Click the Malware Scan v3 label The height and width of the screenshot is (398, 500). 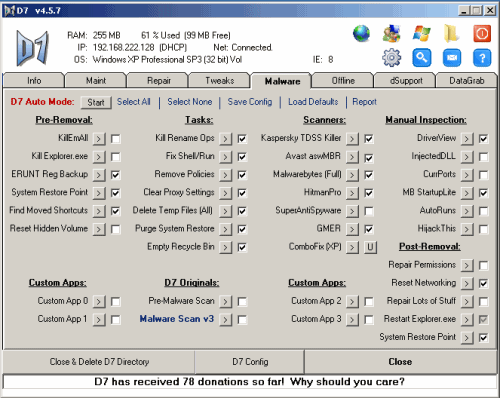pos(177,319)
